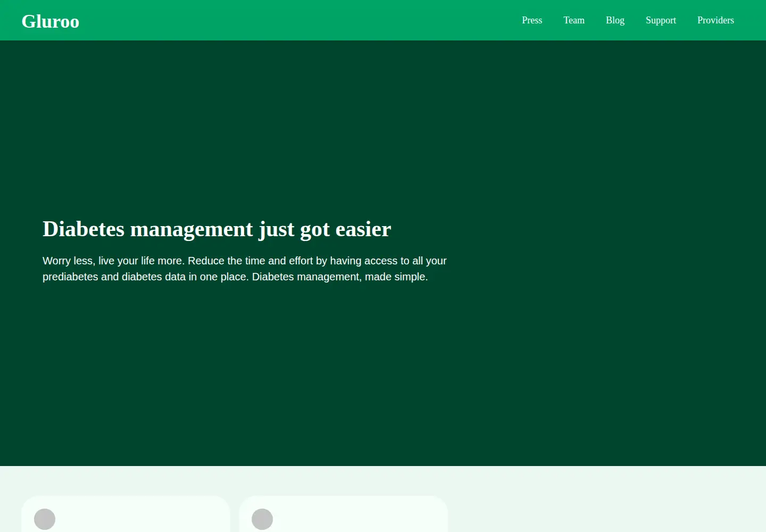Go to the Team page
The height and width of the screenshot is (532, 766).
574,20
